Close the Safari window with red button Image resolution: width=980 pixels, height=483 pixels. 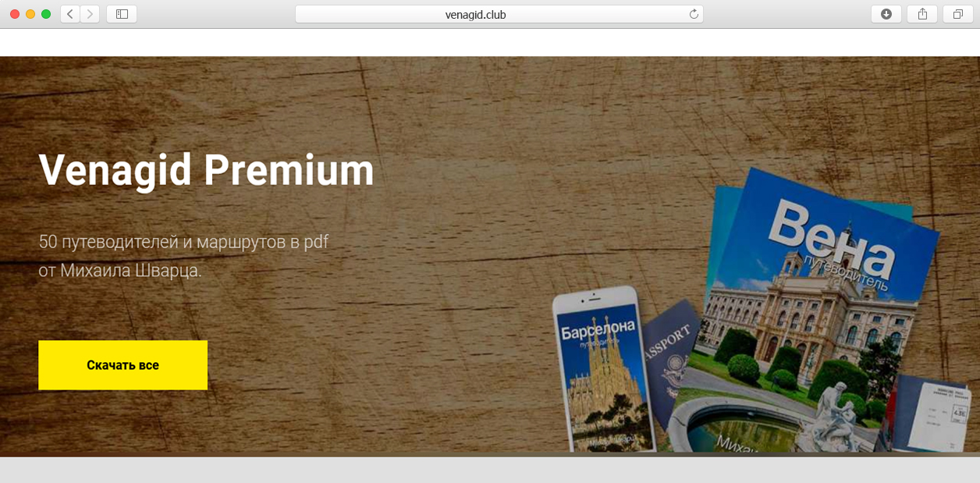point(15,14)
